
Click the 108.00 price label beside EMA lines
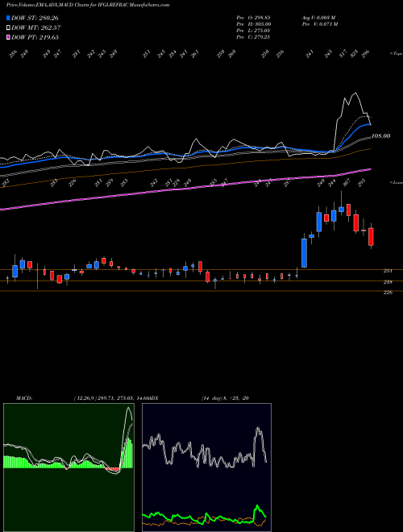click(380, 136)
